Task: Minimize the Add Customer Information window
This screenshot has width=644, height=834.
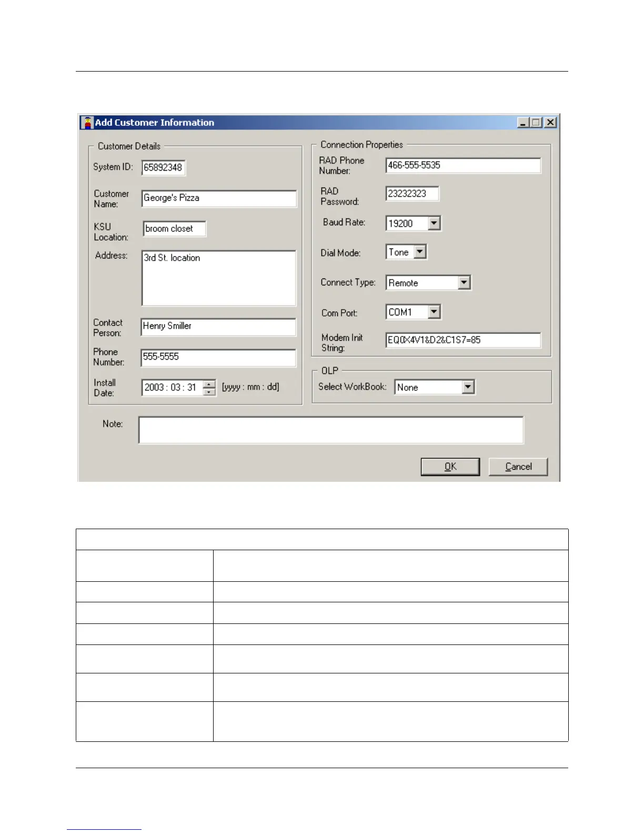Action: 523,122
